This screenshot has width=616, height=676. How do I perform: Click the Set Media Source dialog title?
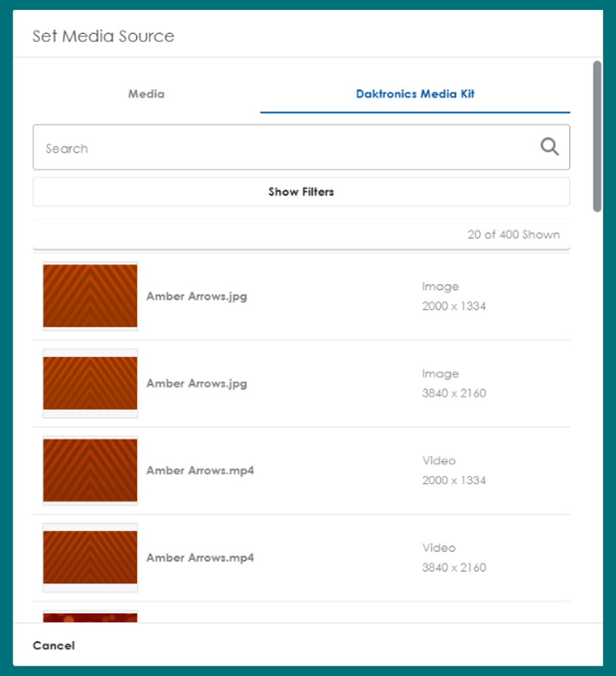[103, 36]
